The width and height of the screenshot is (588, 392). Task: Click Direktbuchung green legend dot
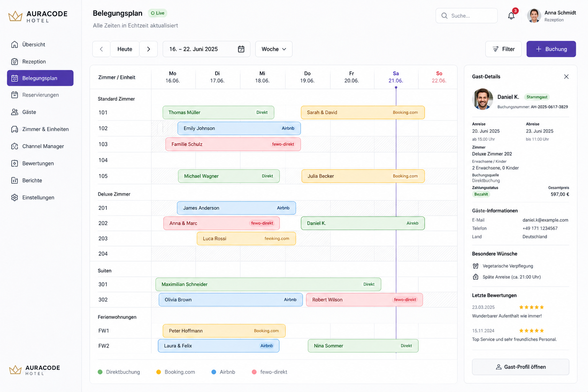coord(100,372)
